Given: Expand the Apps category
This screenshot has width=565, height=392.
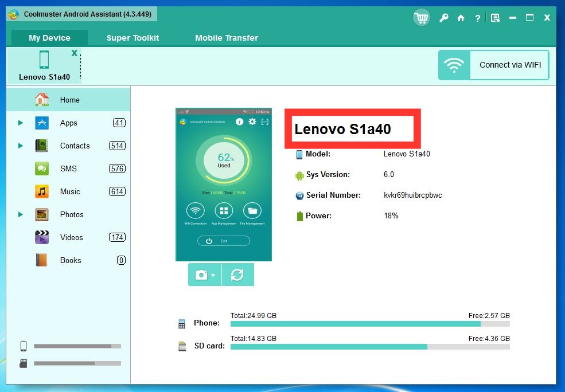Looking at the screenshot, I should (21, 123).
